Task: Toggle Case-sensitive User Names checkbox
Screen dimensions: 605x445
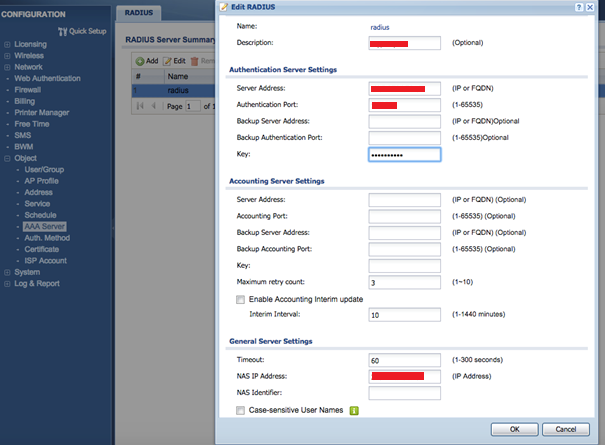Action: pyautogui.click(x=240, y=410)
